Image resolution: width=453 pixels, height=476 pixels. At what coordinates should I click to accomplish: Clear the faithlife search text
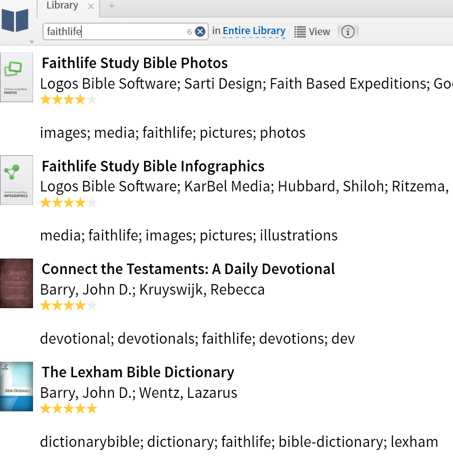pos(200,32)
